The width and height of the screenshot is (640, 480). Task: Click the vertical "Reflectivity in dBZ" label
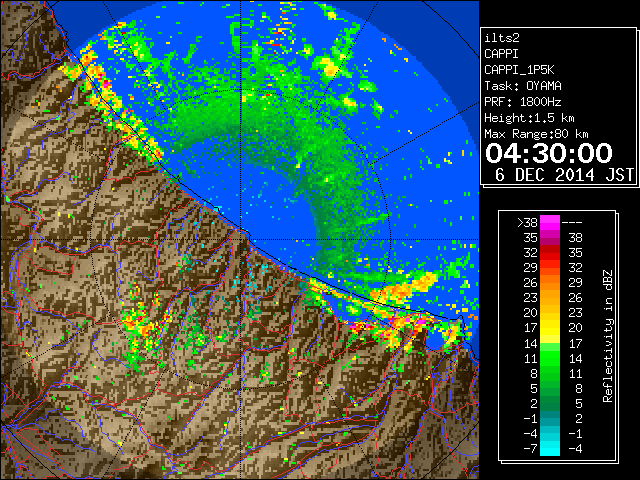[x=608, y=336]
